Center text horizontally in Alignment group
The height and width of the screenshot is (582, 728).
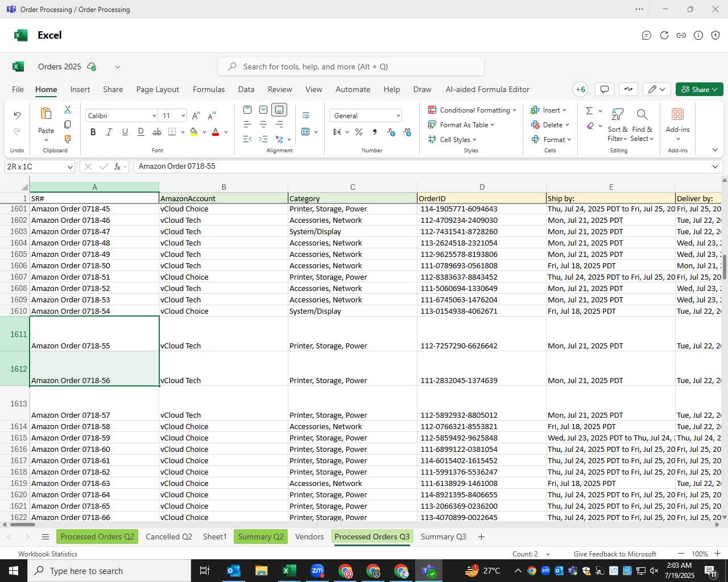pos(263,124)
